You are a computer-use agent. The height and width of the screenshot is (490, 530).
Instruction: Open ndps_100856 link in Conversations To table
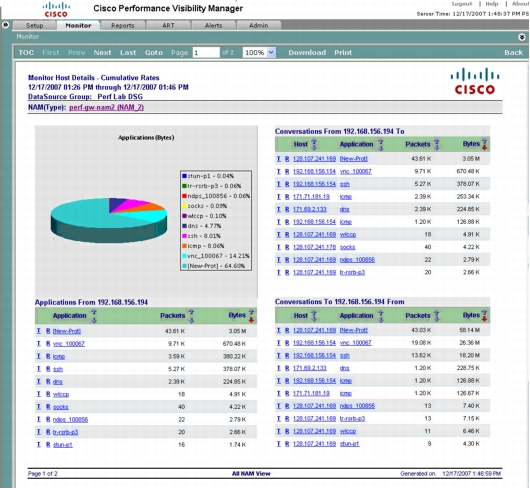pos(357,406)
